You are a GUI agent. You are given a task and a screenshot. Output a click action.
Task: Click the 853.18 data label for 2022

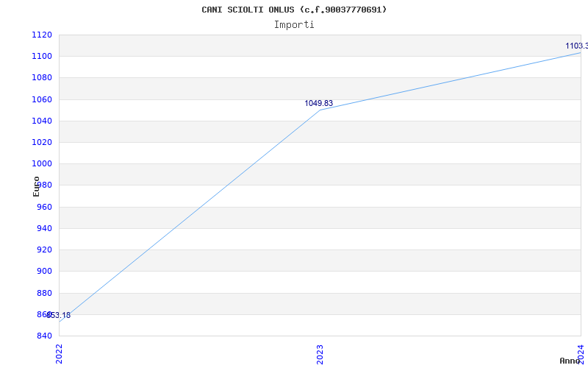click(x=58, y=315)
